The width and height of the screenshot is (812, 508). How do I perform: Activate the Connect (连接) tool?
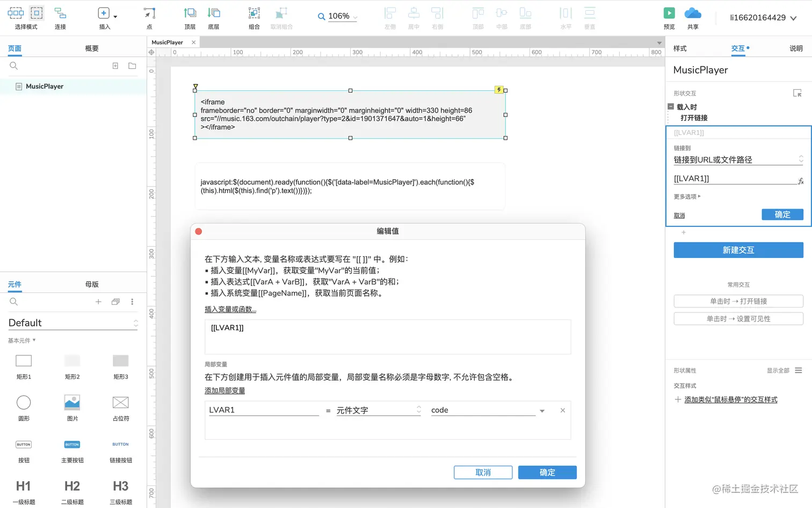[x=60, y=13]
